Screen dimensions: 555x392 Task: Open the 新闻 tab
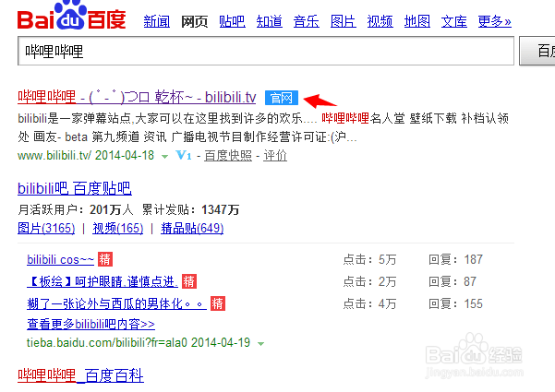coord(156,21)
